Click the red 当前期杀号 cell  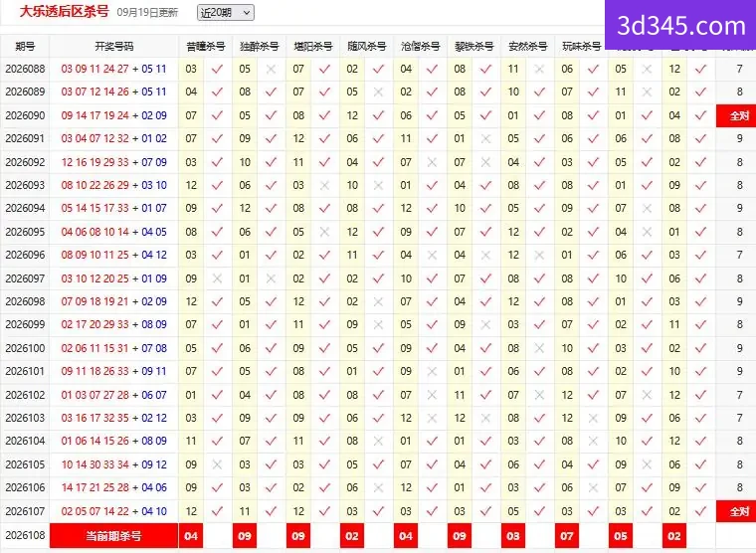point(113,536)
